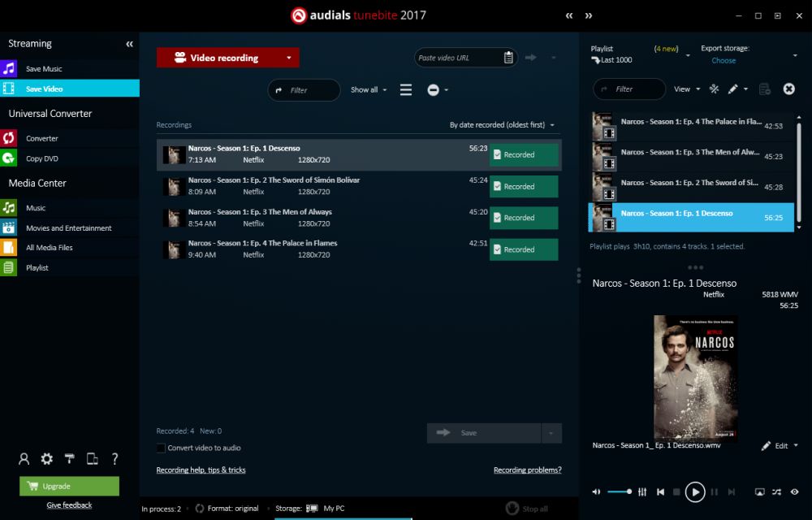Open the Music media center

(x=69, y=208)
